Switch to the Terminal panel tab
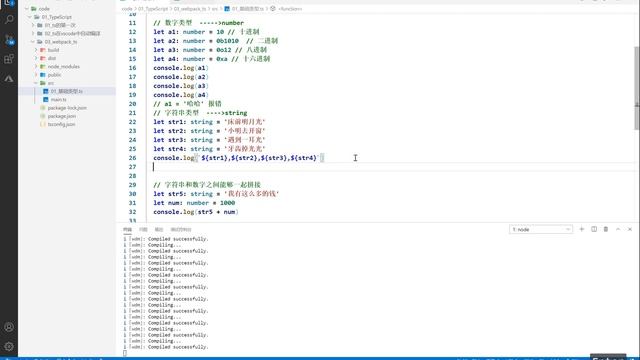 tap(127, 229)
